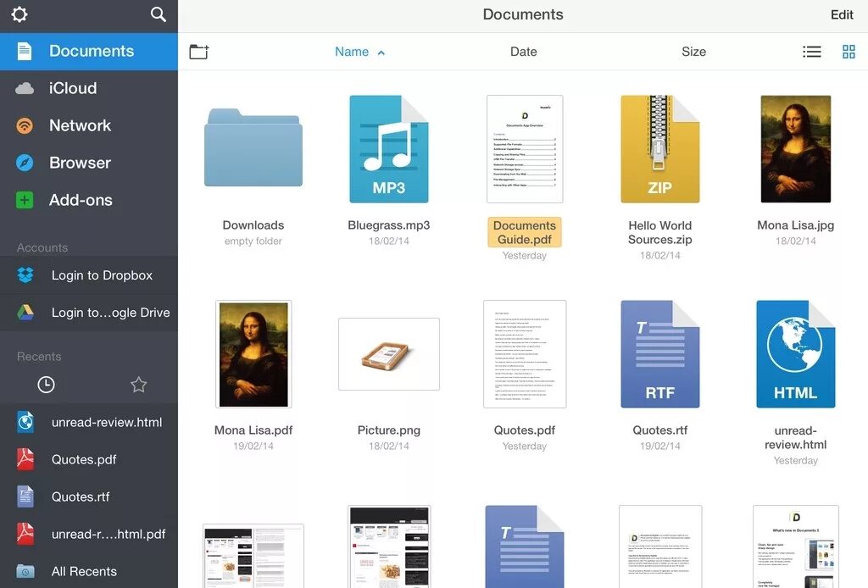Open Mona Lisa.jpg thumbnail
868x588 pixels.
tap(795, 149)
